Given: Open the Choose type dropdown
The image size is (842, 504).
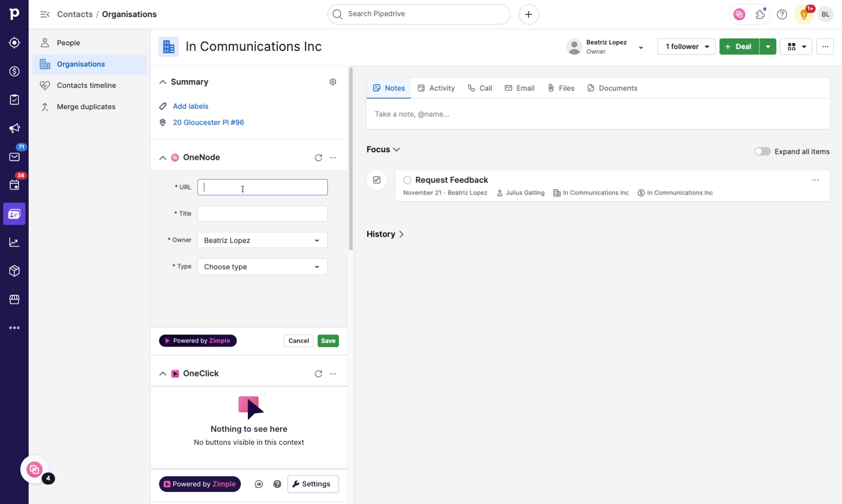Looking at the screenshot, I should pos(262,266).
